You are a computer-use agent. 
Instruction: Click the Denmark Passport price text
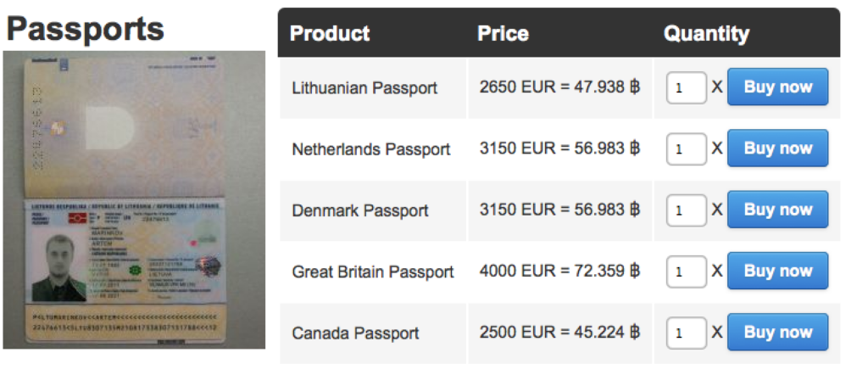[x=559, y=210]
